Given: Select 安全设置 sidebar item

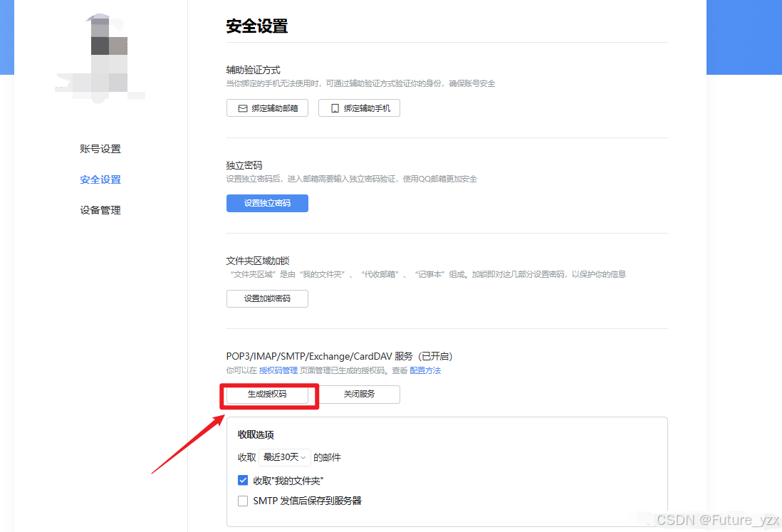Looking at the screenshot, I should [100, 179].
